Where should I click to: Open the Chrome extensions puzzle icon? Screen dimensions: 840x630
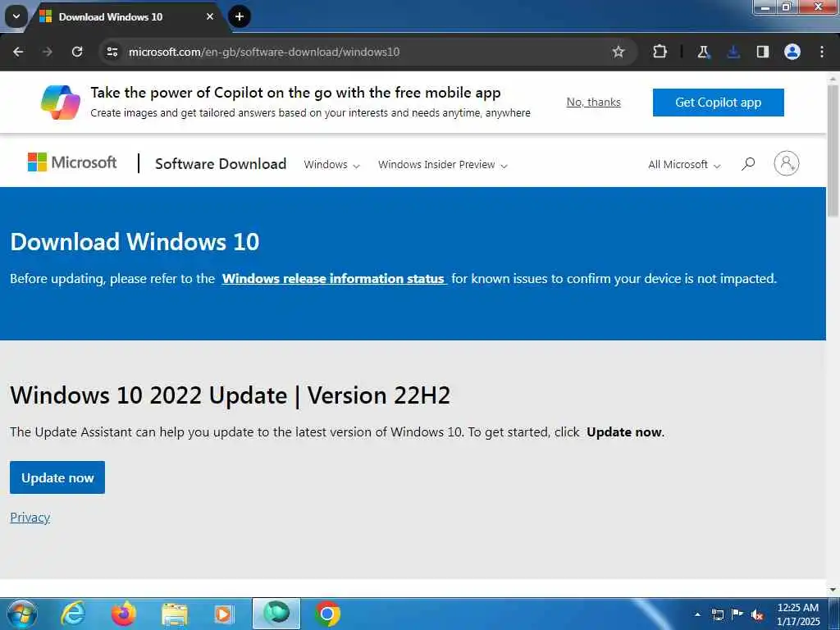pyautogui.click(x=660, y=52)
